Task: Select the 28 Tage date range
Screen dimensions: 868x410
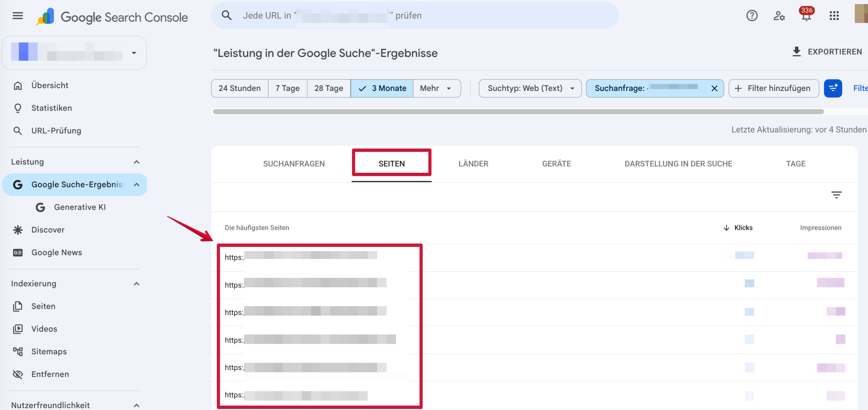Action: click(329, 88)
